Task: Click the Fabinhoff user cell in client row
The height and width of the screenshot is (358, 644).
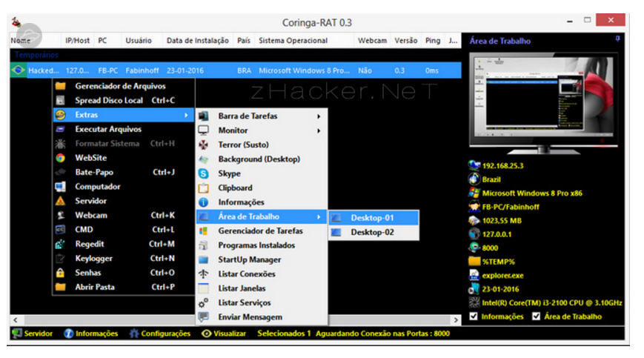Action: tap(142, 70)
